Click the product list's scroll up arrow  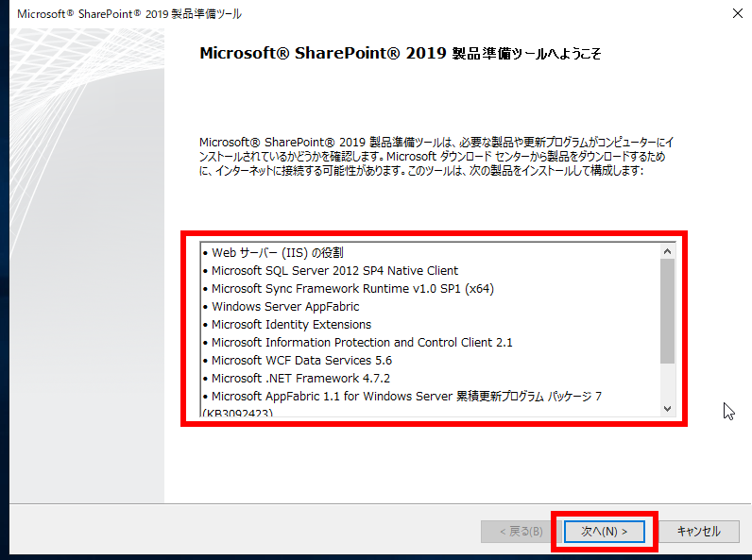(x=667, y=252)
